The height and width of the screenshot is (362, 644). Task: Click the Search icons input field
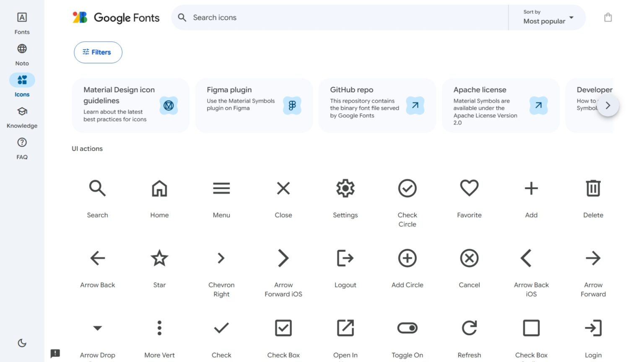click(x=335, y=18)
